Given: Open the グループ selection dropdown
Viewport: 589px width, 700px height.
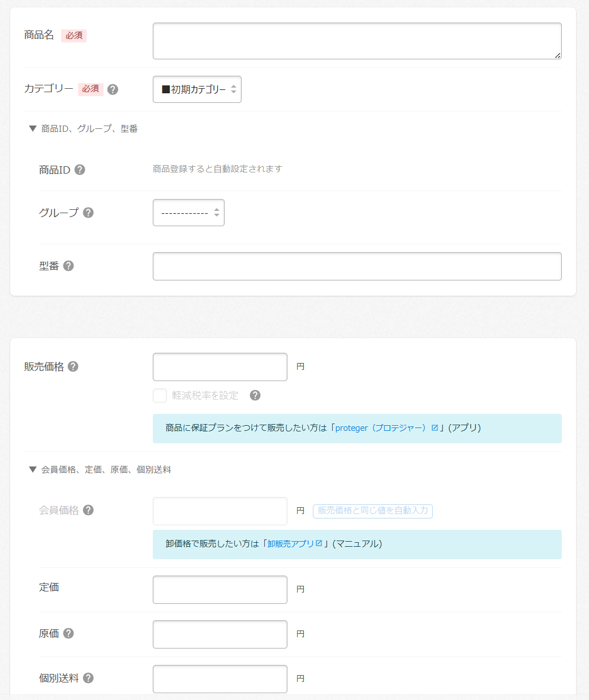Looking at the screenshot, I should 188,213.
